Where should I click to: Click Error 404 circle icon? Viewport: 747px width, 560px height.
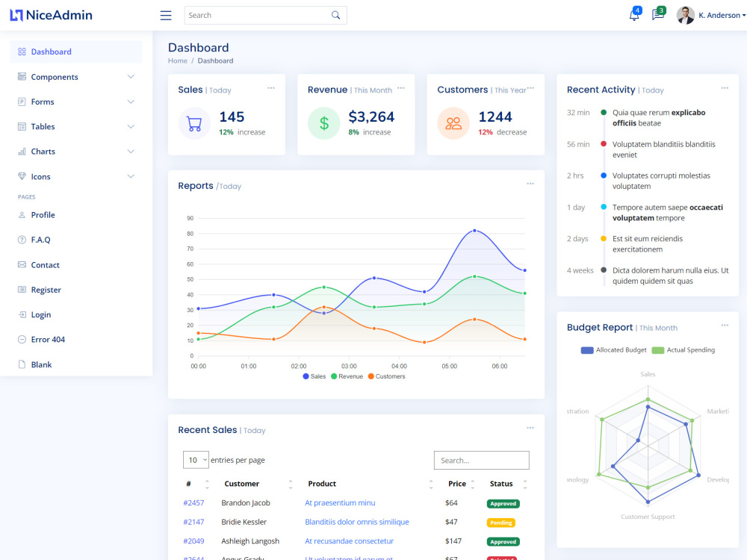tap(22, 340)
